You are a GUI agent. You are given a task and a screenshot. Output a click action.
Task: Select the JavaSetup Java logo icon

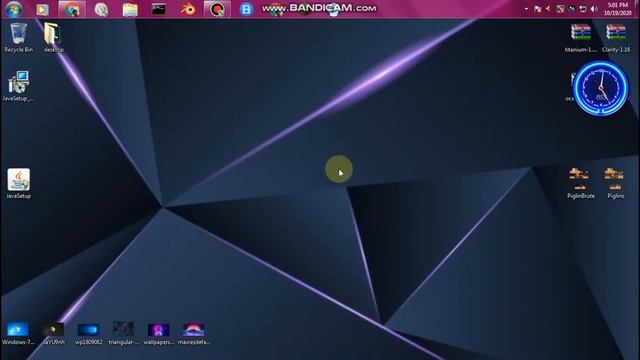click(18, 184)
